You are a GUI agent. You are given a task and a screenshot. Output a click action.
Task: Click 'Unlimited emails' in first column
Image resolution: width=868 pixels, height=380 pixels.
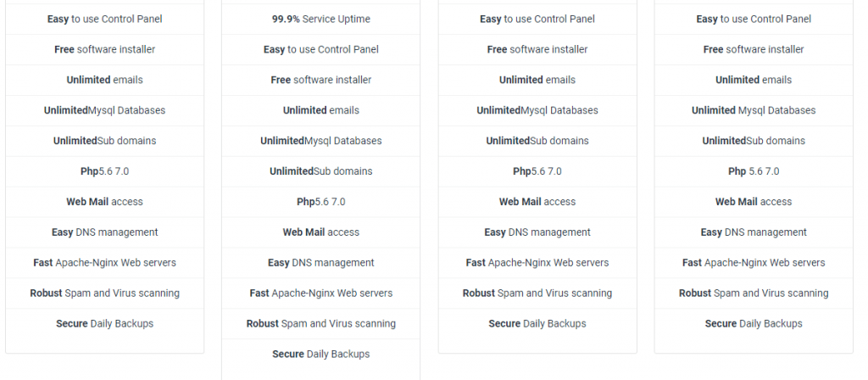point(104,80)
